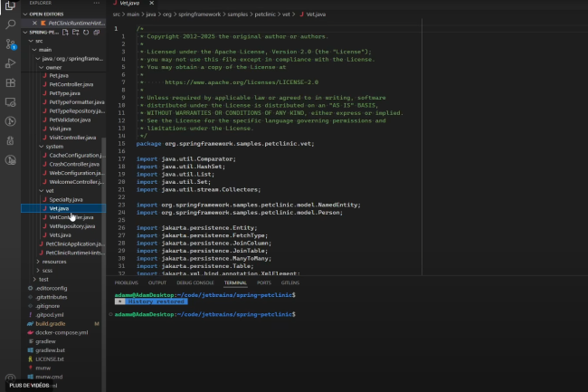Open Pet.java in the explorer
The width and height of the screenshot is (588, 392).
[59, 76]
